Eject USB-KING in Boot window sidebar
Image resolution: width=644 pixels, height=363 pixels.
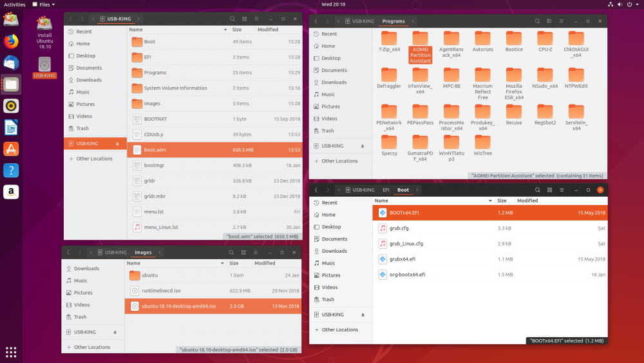click(x=363, y=315)
